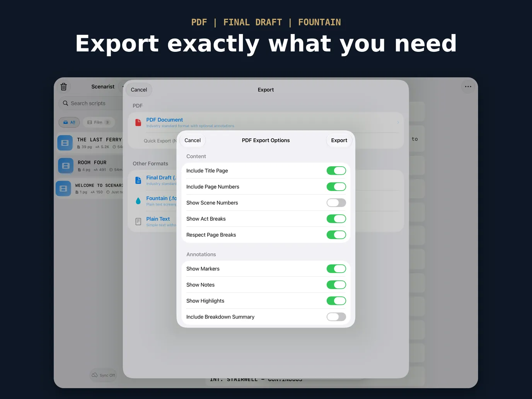The image size is (532, 399).
Task: Open The Last Ferry script icon
Action: 65,143
